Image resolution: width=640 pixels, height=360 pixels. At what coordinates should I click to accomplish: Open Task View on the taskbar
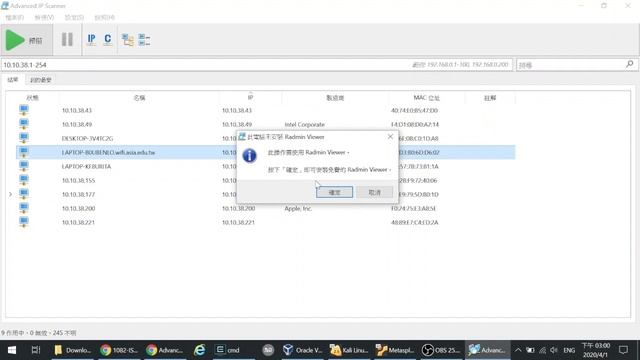coord(36,350)
